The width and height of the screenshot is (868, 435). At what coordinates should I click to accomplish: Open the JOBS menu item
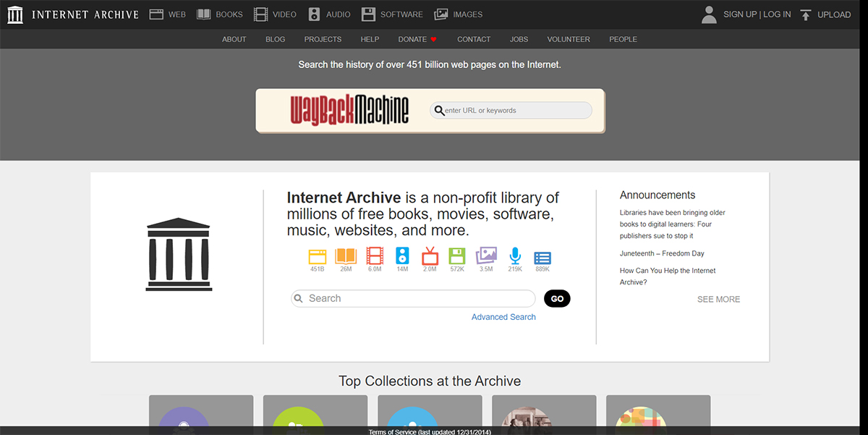click(x=519, y=39)
